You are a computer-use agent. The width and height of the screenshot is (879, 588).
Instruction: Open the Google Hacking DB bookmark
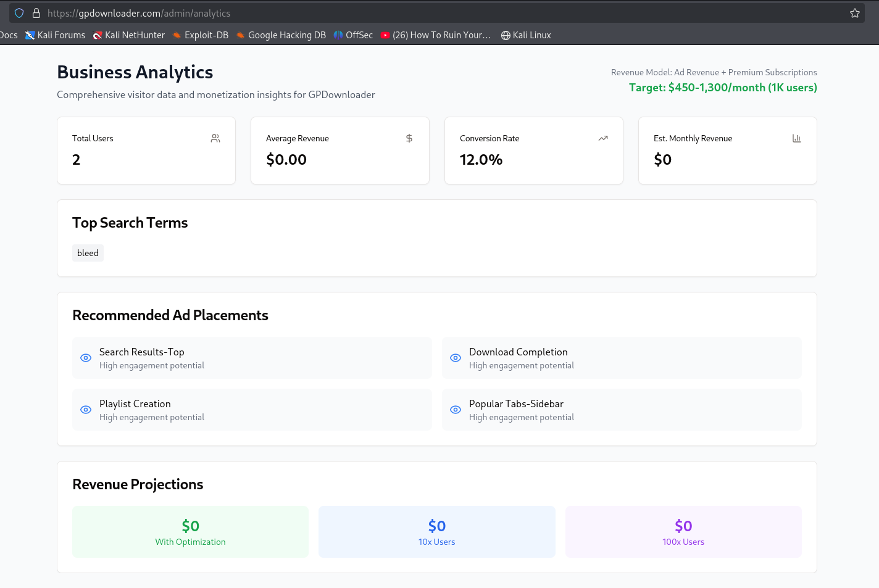pos(281,35)
